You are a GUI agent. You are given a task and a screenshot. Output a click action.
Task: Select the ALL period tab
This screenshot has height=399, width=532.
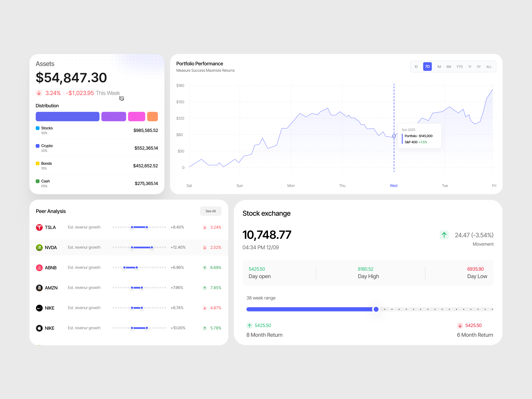[x=489, y=67]
